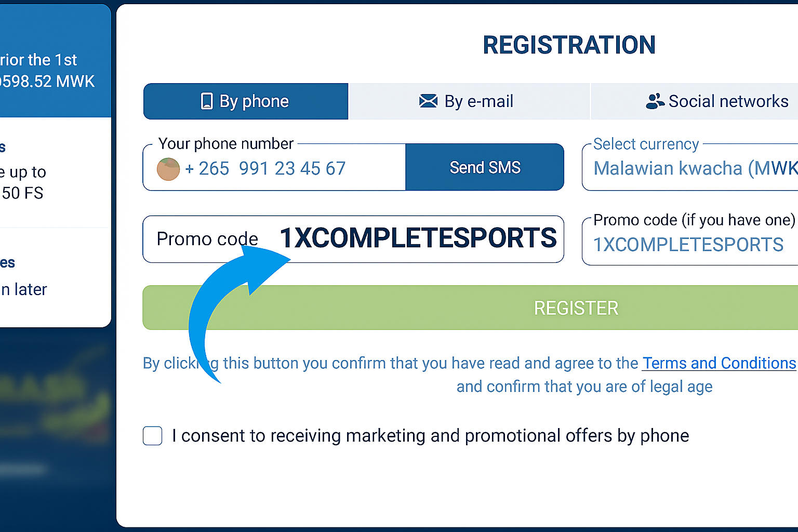Select the bonus option ending in later
The width and height of the screenshot is (798, 532).
[x=31, y=281]
